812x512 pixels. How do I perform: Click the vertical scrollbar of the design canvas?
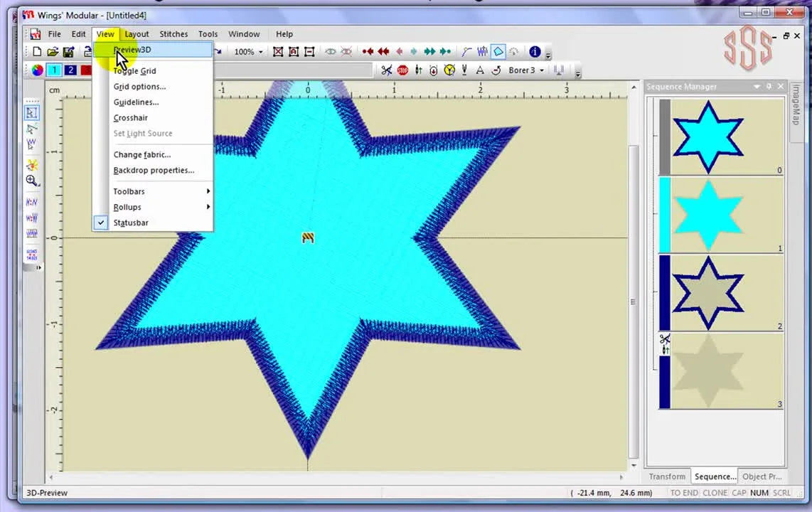(634, 300)
